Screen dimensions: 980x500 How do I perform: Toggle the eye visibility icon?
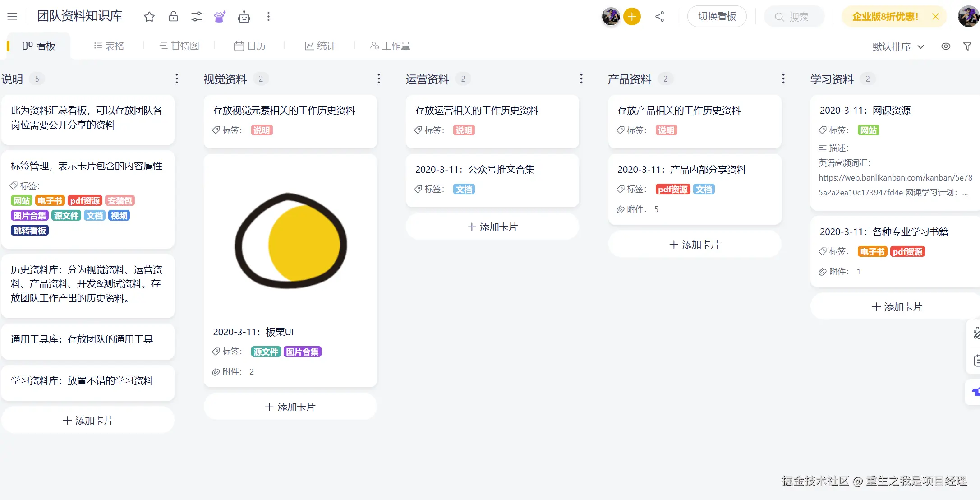tap(946, 46)
